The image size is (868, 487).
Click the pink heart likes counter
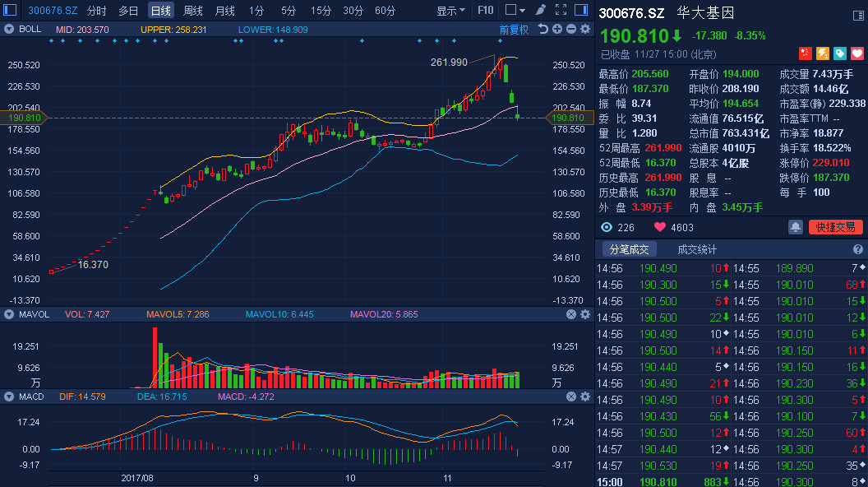coord(673,227)
